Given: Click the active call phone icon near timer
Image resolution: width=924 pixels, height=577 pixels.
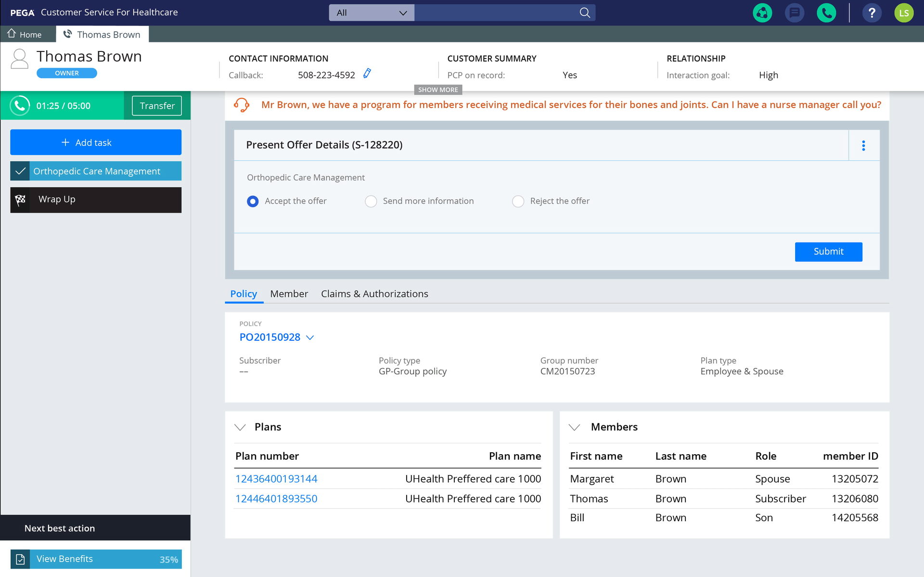Looking at the screenshot, I should (x=20, y=106).
